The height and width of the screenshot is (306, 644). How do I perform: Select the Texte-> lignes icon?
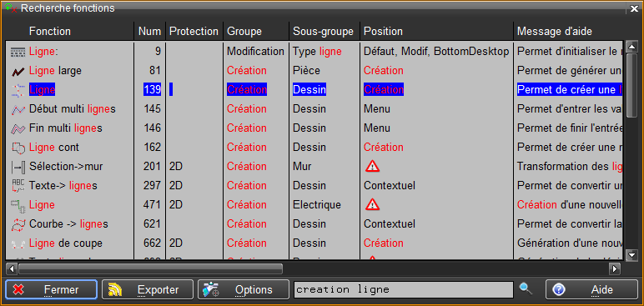pyautogui.click(x=18, y=186)
